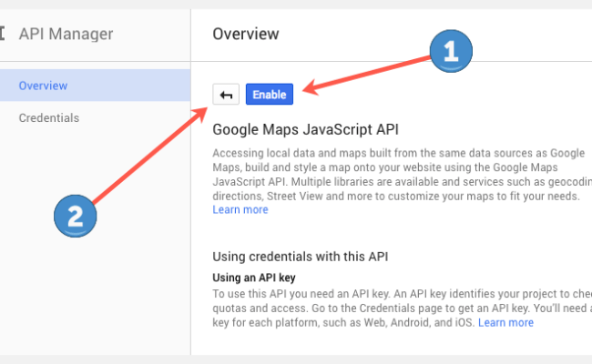Click the blue Enable button
Image resolution: width=592 pixels, height=364 pixels.
point(270,95)
